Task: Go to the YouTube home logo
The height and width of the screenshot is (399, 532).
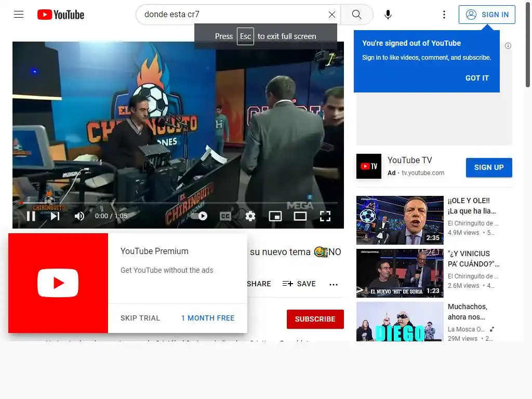Action: 61,15
